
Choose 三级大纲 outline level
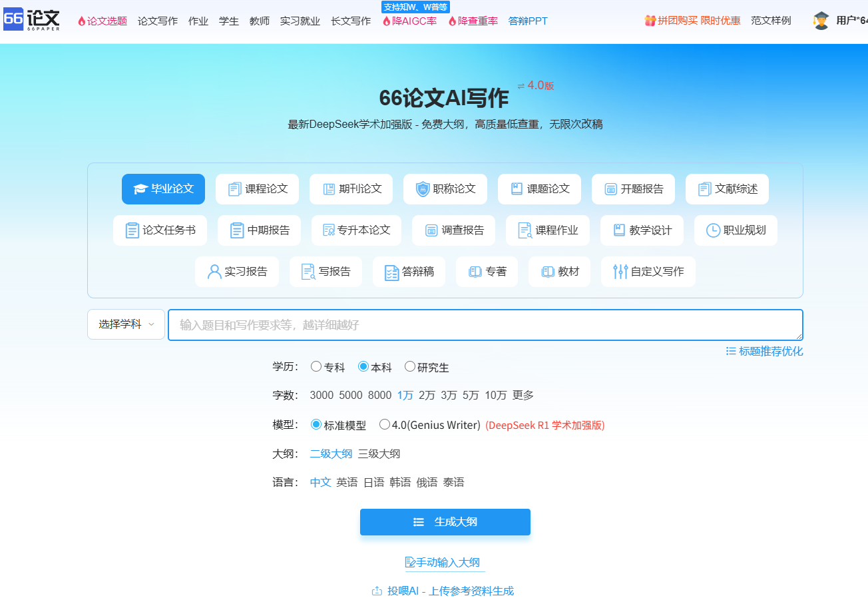tap(379, 453)
